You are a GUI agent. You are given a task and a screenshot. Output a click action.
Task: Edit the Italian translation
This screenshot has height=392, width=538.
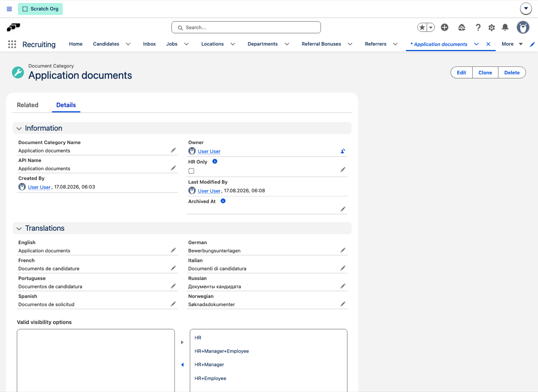(343, 268)
